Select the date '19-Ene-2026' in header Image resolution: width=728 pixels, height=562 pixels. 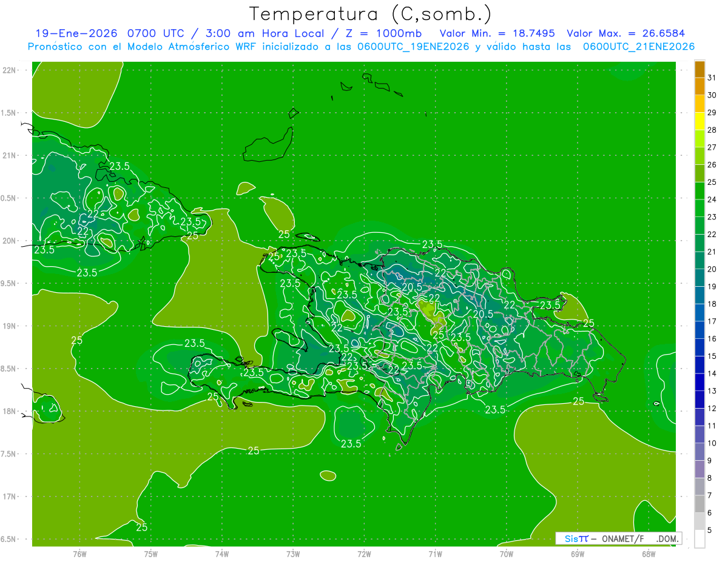76,33
